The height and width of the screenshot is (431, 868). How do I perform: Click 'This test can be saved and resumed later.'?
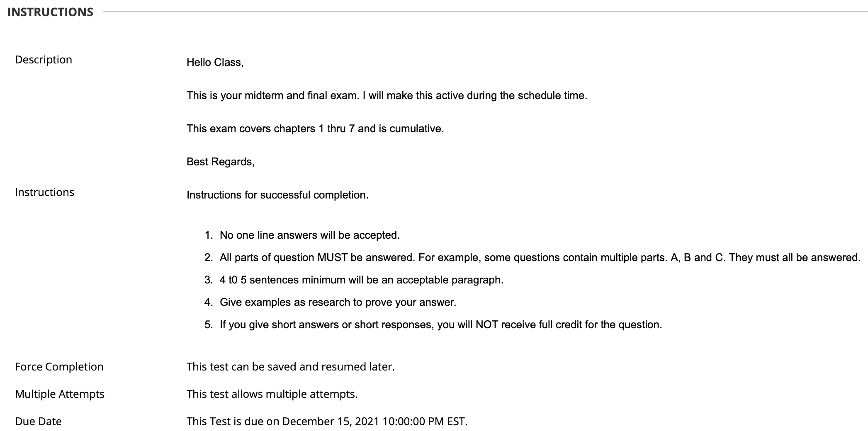290,367
